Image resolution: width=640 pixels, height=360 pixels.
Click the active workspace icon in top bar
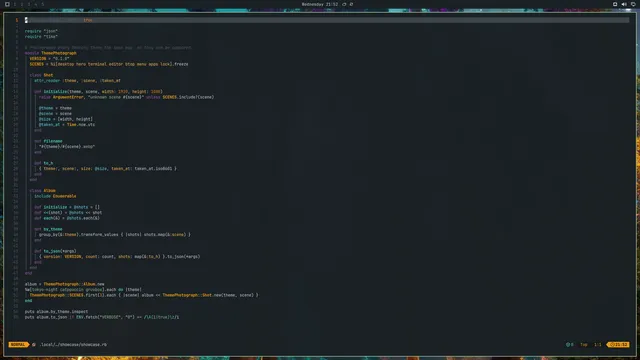(7, 4)
